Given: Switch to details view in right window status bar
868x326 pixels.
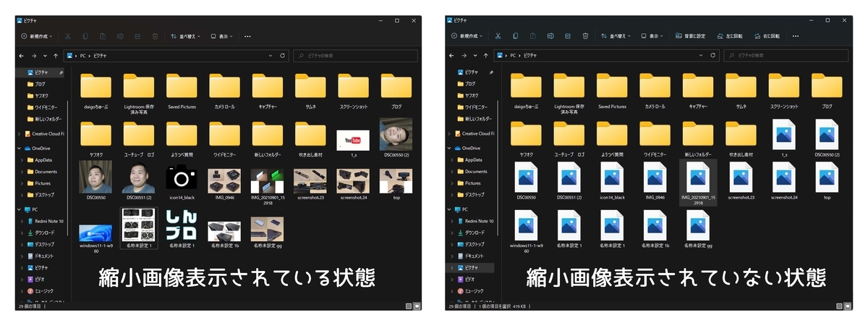Looking at the screenshot, I should (838, 306).
